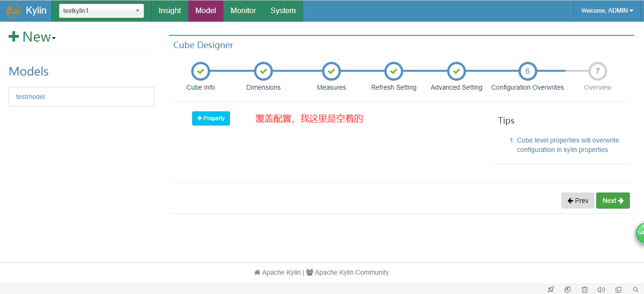This screenshot has width=644, height=294.
Task: Click the Advanced Setting step circle
Action: pos(457,71)
